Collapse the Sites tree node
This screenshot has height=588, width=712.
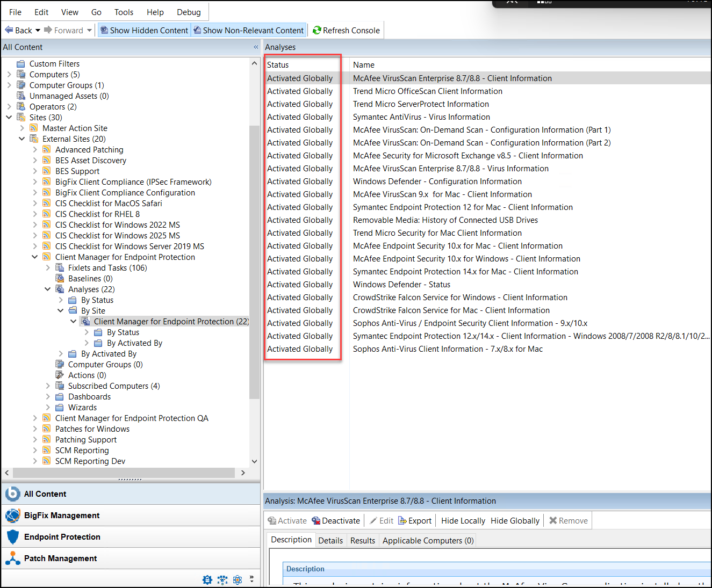pyautogui.click(x=9, y=117)
